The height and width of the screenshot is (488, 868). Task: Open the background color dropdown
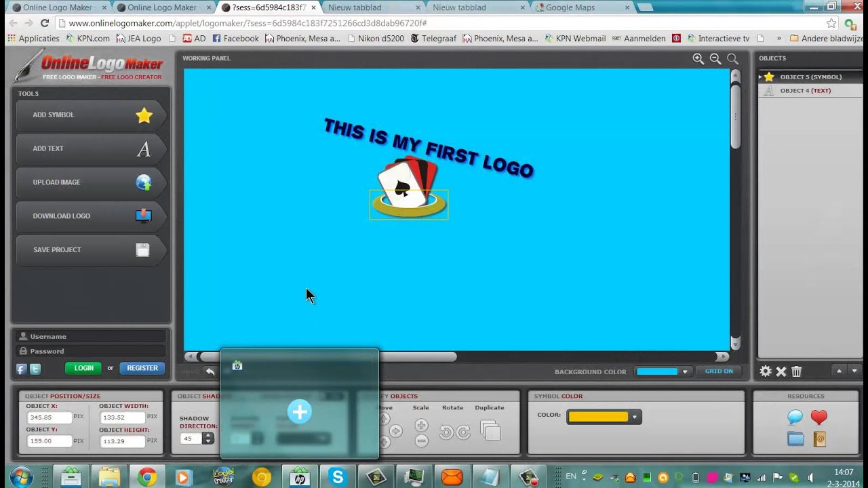pos(685,371)
